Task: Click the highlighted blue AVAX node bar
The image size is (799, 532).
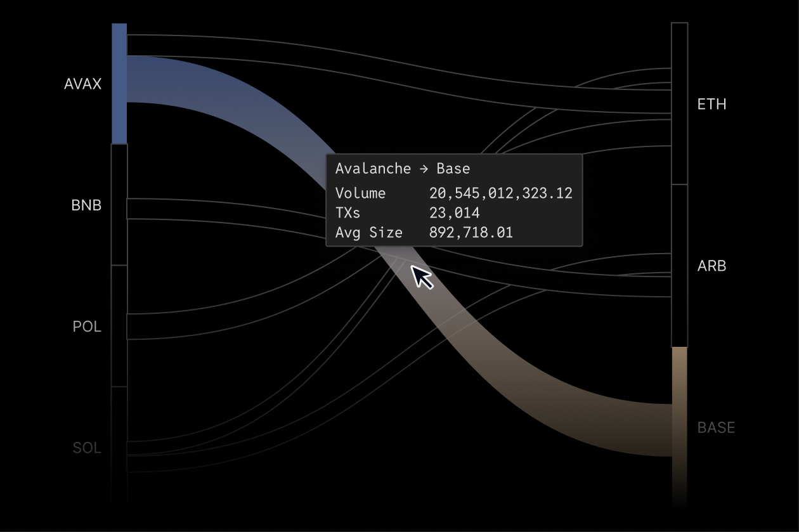Action: pyautogui.click(x=119, y=83)
